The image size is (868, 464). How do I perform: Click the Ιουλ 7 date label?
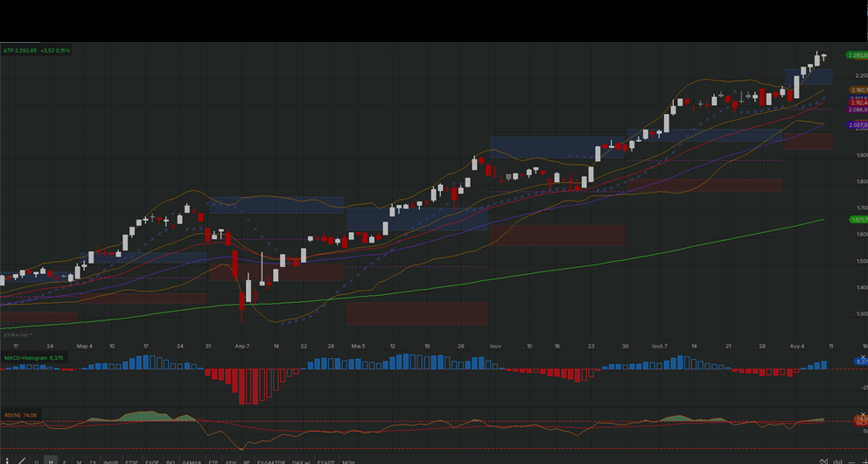[659, 346]
